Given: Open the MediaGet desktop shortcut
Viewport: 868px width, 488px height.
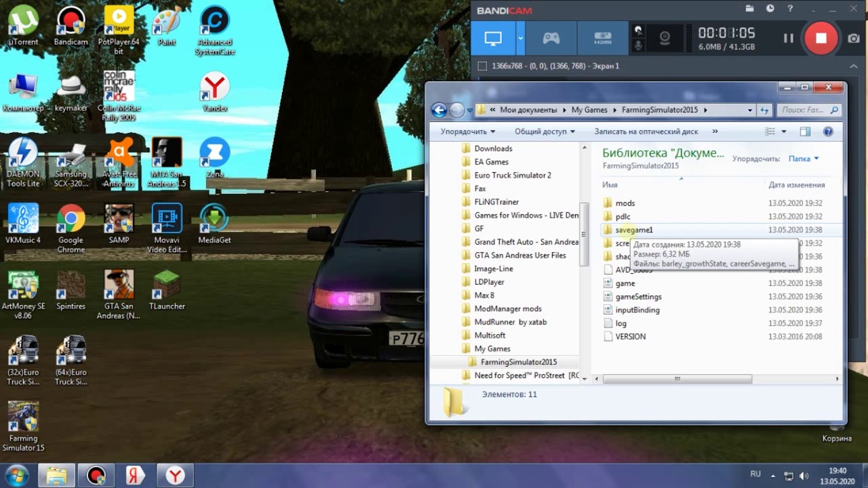Looking at the screenshot, I should click(214, 224).
